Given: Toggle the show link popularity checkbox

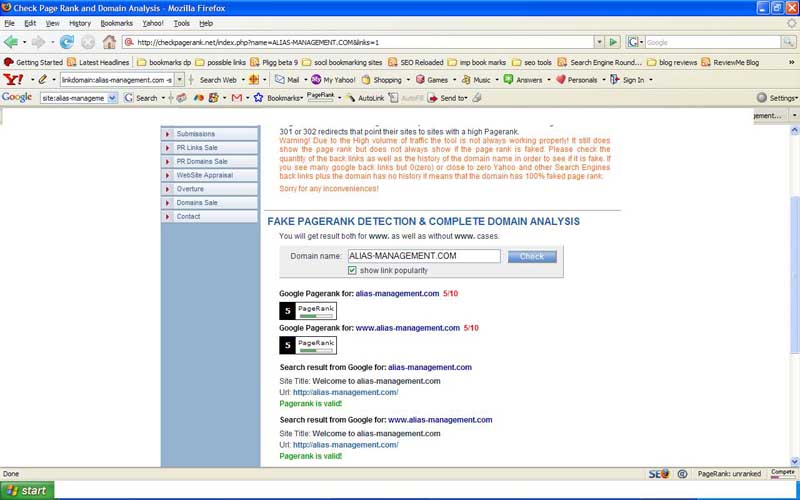Looking at the screenshot, I should tap(352, 270).
